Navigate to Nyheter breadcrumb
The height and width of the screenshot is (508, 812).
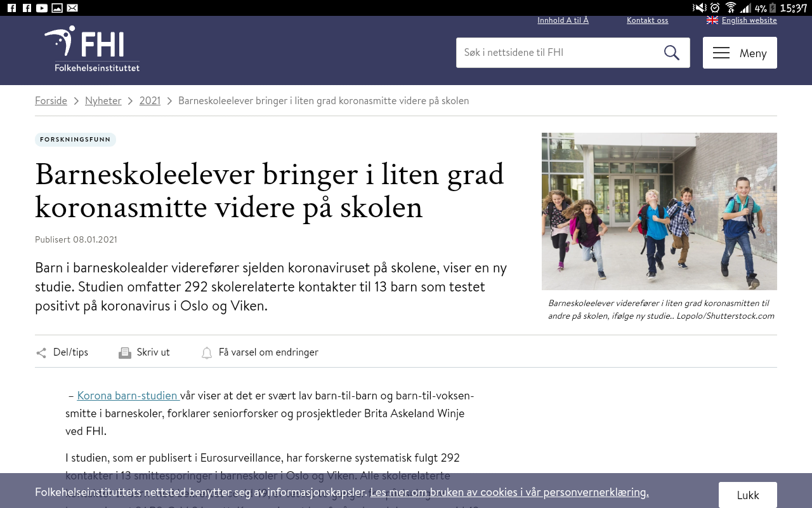[x=103, y=101]
